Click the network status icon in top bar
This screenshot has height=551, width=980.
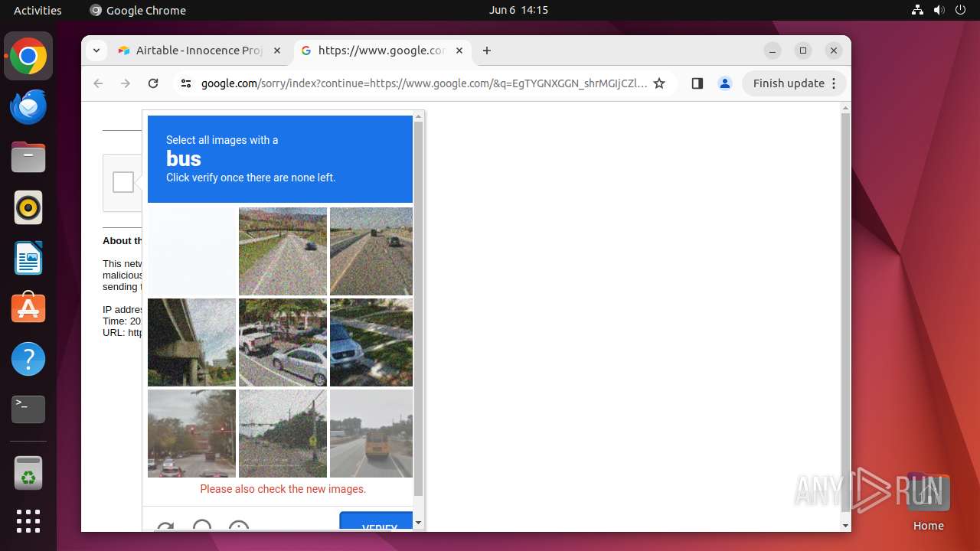[917, 10]
